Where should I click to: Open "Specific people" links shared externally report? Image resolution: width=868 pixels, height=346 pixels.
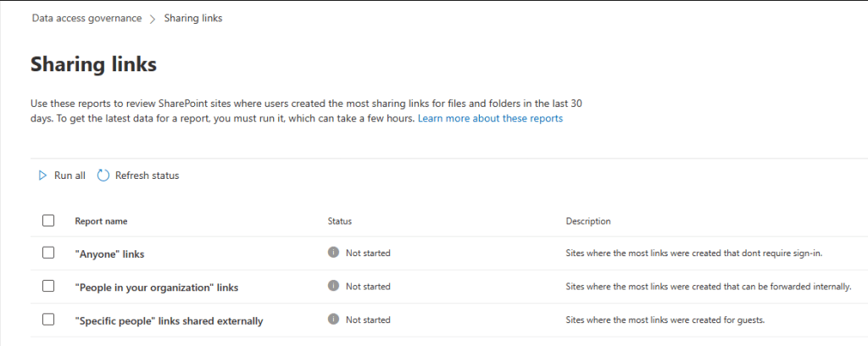pyautogui.click(x=169, y=321)
